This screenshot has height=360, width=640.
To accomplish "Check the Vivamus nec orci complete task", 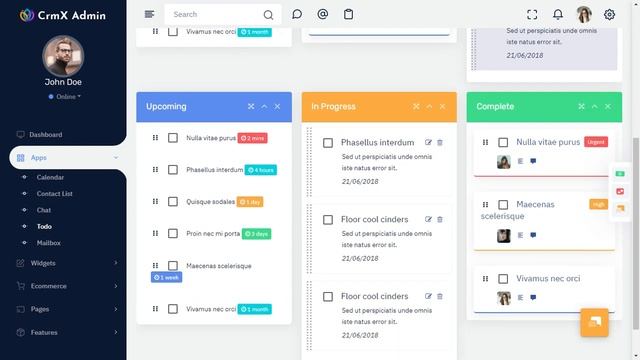I will pyautogui.click(x=503, y=279).
